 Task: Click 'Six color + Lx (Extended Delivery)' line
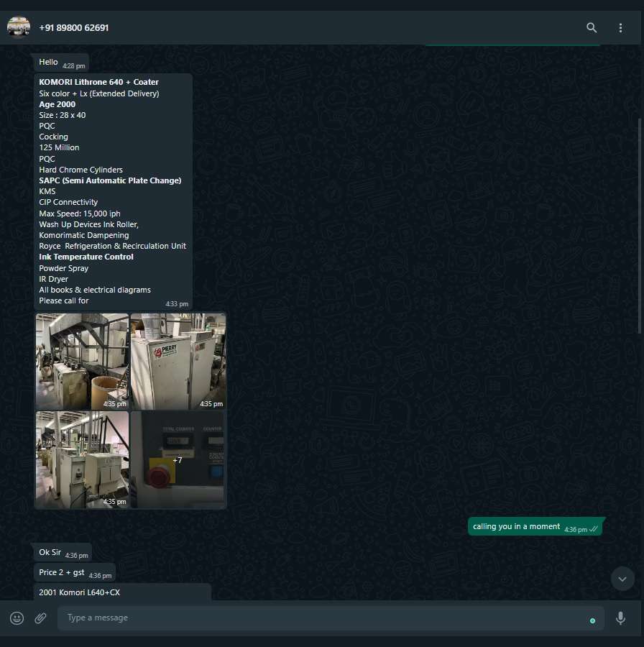coord(99,93)
